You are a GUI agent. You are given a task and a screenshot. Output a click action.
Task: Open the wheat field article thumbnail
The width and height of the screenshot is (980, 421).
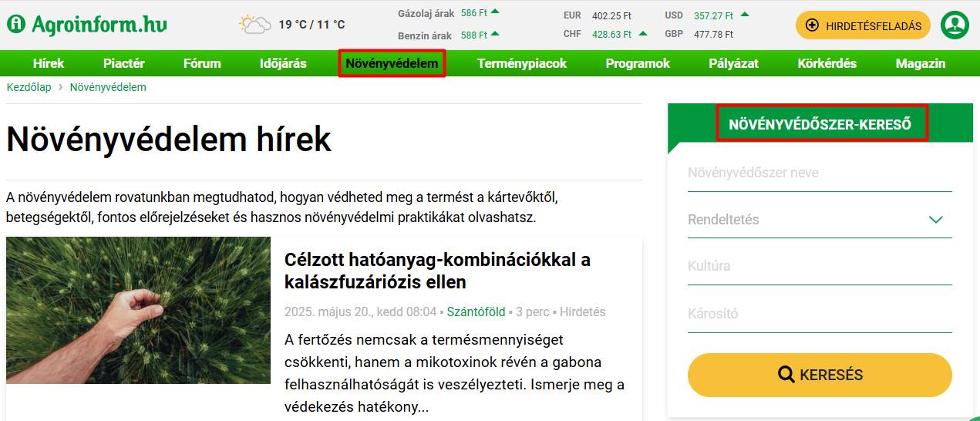(x=138, y=310)
